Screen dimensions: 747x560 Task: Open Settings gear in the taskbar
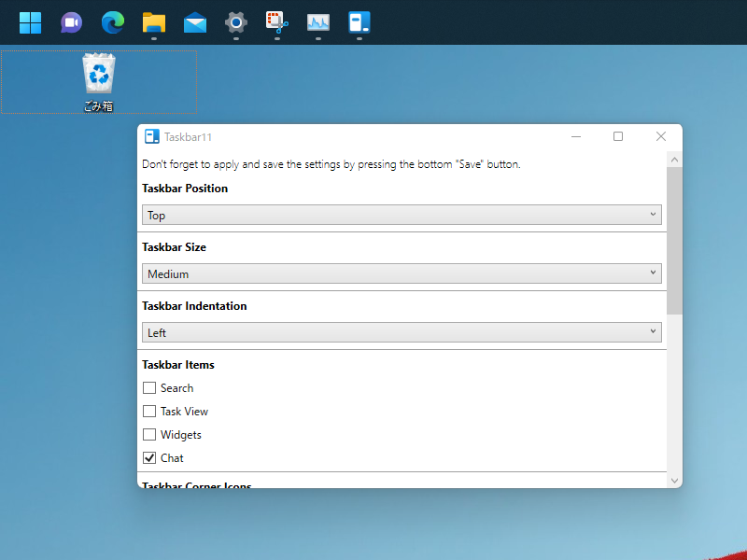click(236, 22)
